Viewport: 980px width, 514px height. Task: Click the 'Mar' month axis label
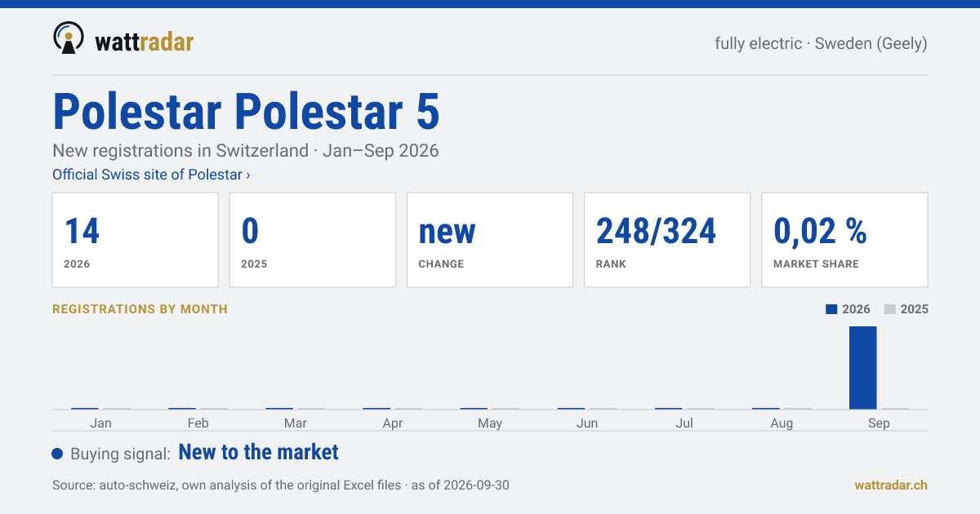[296, 423]
